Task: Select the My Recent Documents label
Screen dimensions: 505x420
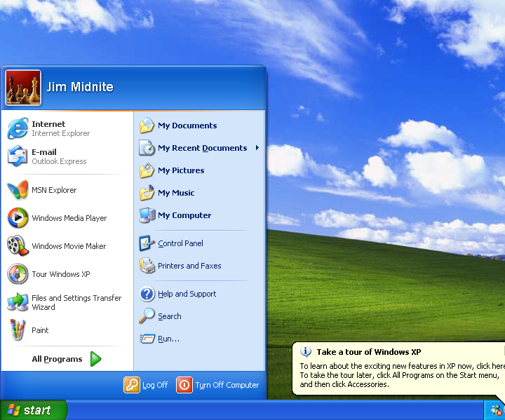Action: click(x=203, y=148)
